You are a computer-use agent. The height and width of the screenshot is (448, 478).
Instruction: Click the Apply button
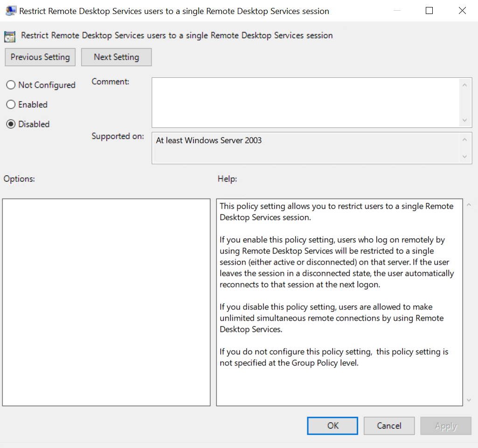[x=446, y=426]
